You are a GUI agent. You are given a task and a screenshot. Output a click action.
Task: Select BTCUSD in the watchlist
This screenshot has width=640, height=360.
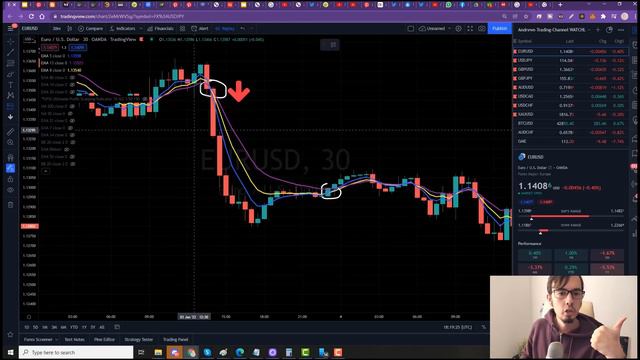coord(570,123)
